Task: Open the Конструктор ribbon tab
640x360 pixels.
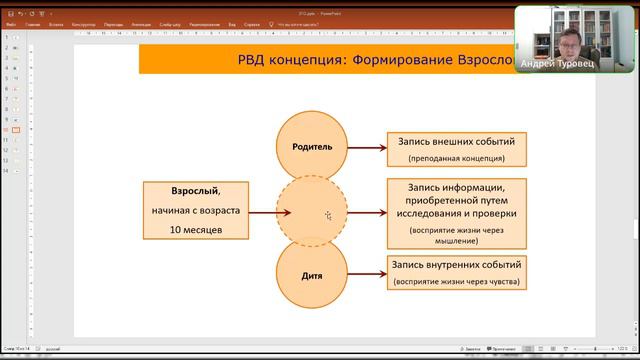Action: [x=84, y=24]
